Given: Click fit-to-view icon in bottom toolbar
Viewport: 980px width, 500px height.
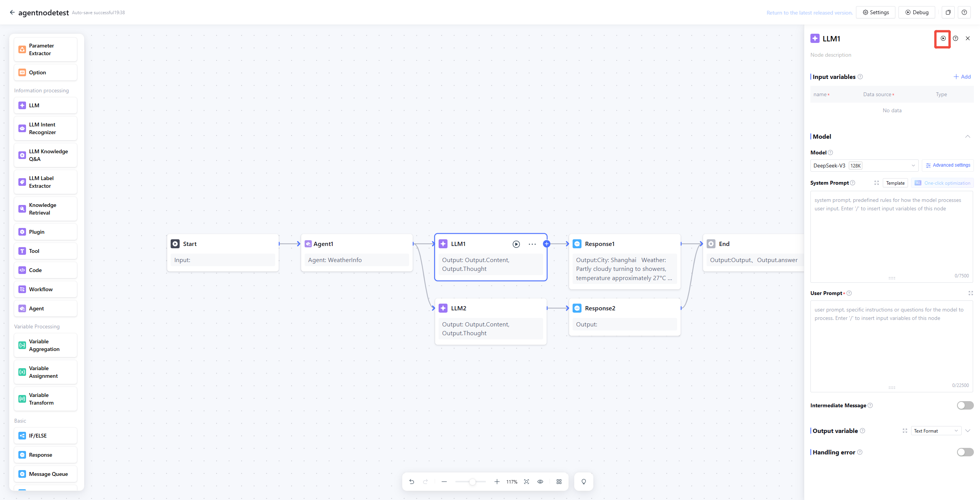Looking at the screenshot, I should (x=526, y=482).
